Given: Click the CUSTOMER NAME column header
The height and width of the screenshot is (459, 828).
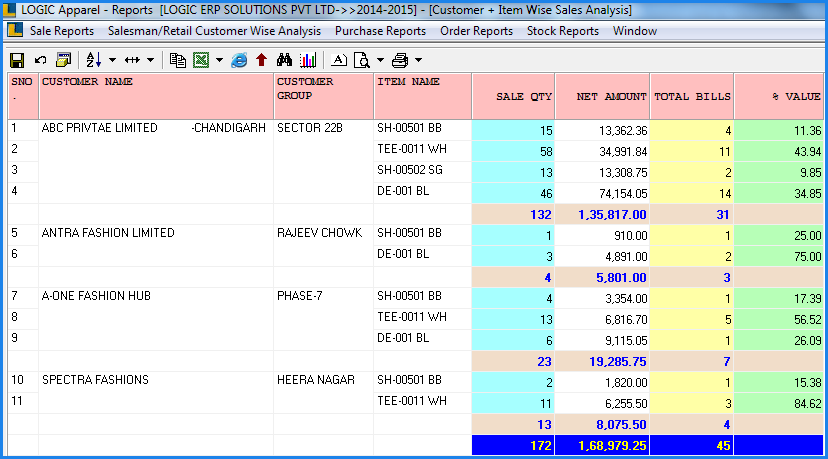Looking at the screenshot, I should (x=156, y=96).
